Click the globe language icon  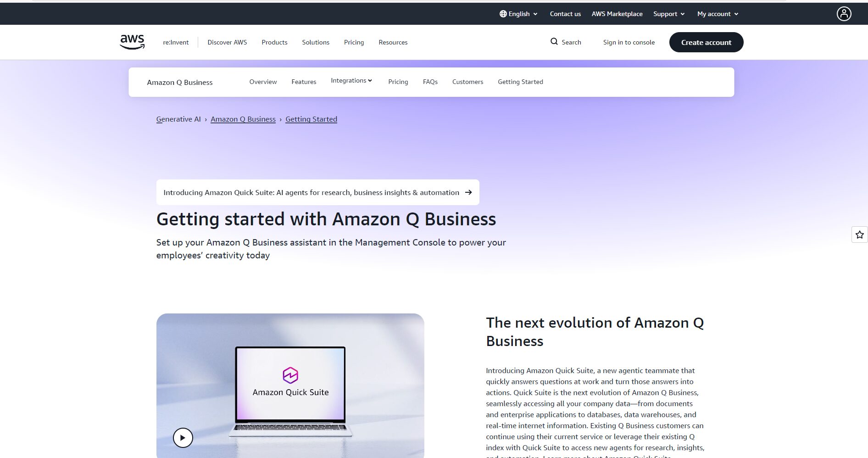point(503,14)
